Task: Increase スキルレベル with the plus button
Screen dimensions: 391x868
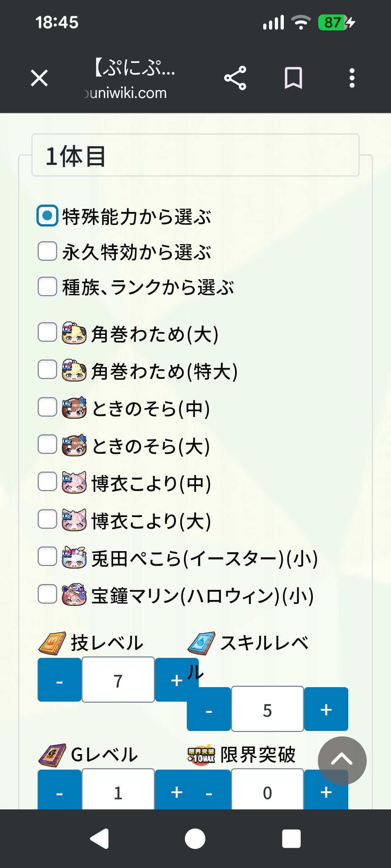Action: 326,709
